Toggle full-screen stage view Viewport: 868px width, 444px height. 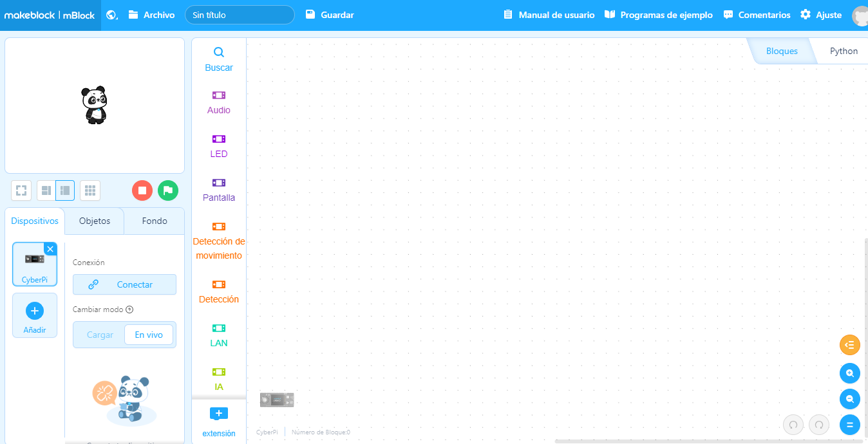[21, 190]
